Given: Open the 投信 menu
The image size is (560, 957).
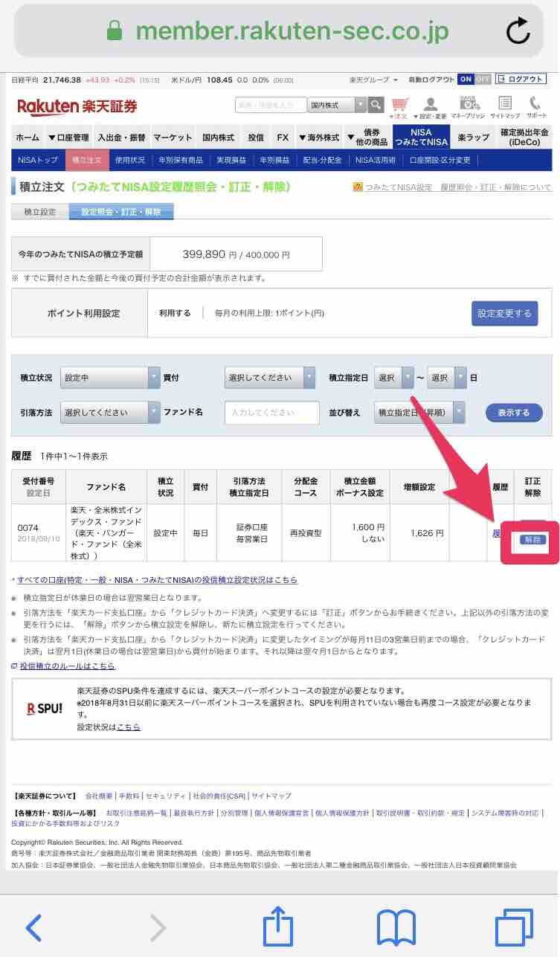Looking at the screenshot, I should point(256,138).
